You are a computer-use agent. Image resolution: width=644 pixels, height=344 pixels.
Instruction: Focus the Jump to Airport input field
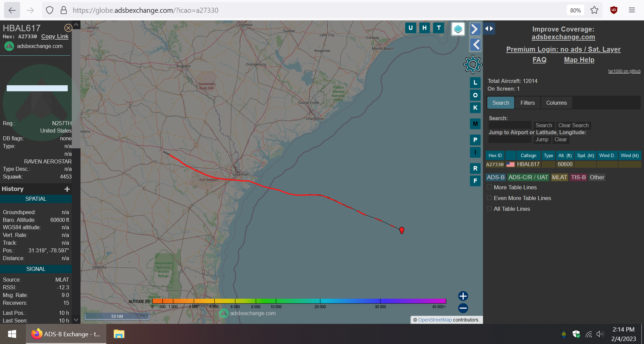pos(510,139)
